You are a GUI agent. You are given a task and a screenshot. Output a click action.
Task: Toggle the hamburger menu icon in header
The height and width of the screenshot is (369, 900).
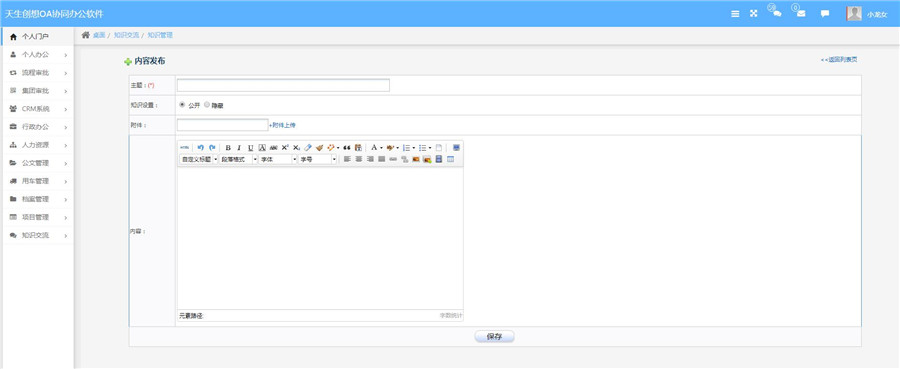(735, 14)
